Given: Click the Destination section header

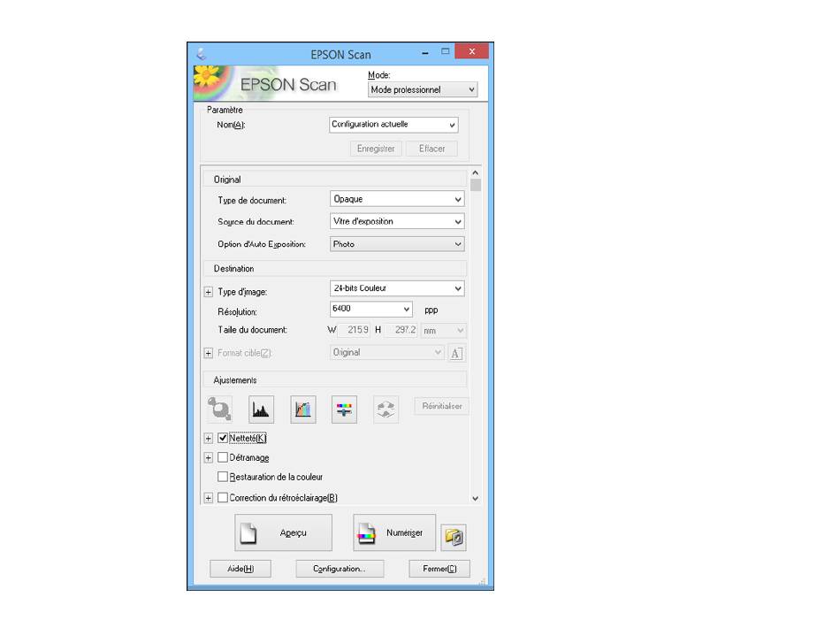Looking at the screenshot, I should coord(334,269).
